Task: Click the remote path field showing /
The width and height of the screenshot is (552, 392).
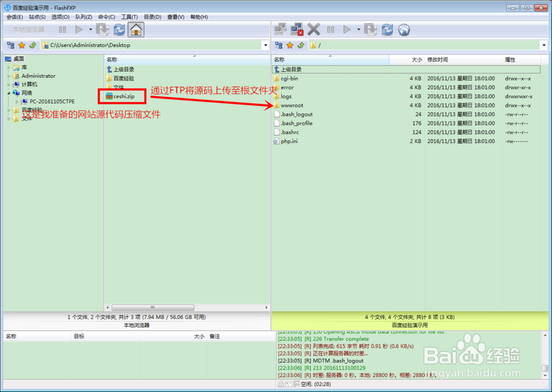Action: pyautogui.click(x=424, y=45)
